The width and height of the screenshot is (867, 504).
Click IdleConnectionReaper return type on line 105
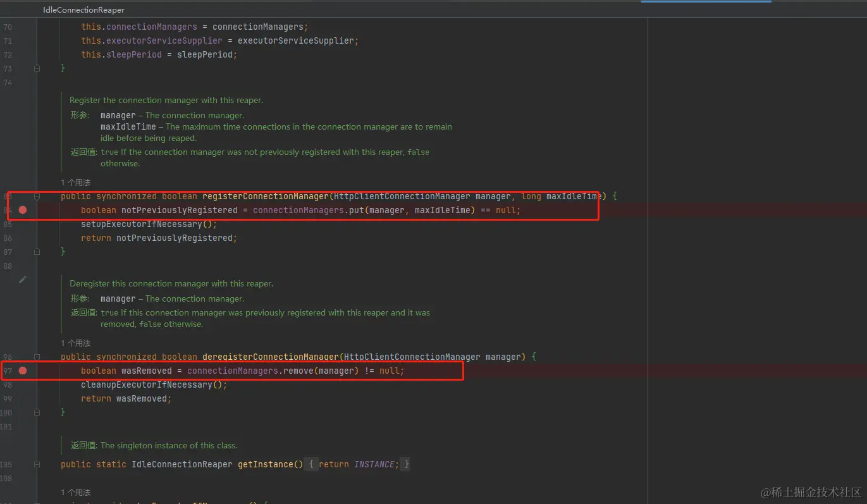click(x=182, y=464)
